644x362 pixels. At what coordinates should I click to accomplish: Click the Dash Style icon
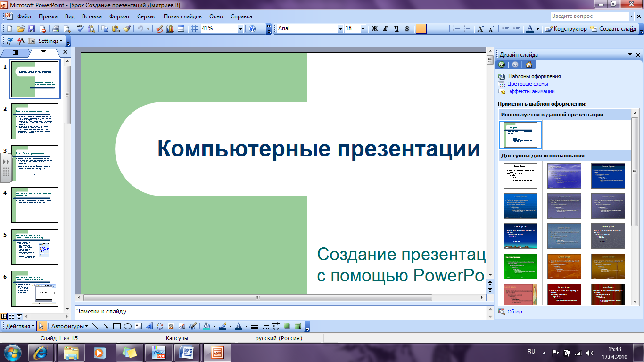[x=265, y=326]
